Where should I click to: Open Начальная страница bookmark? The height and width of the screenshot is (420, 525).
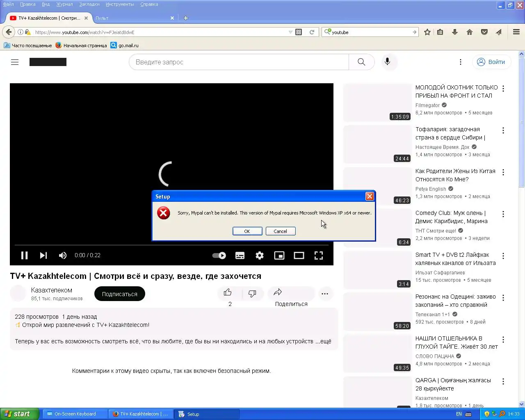(81, 46)
